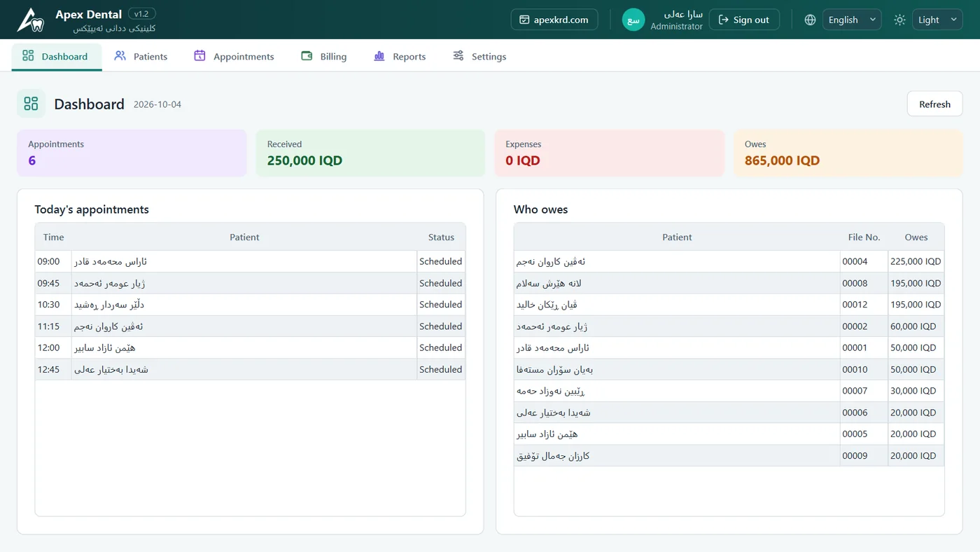
Task: Go to the Appointments tab
Action: point(234,57)
